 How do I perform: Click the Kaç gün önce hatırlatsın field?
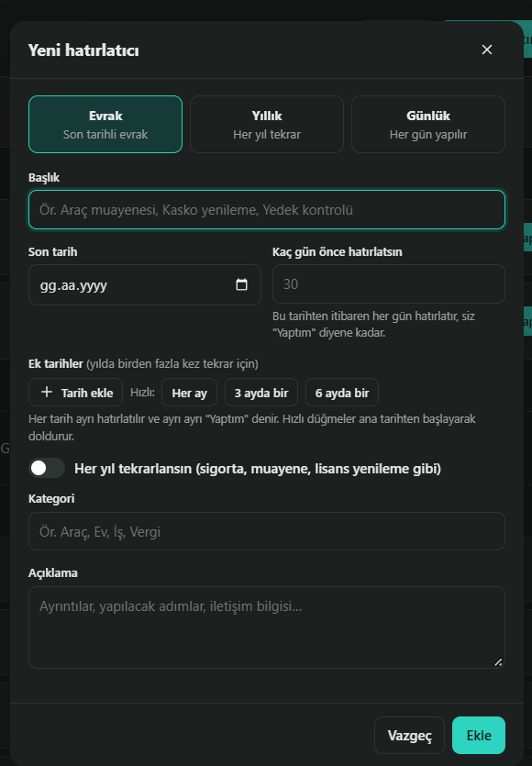pos(388,283)
